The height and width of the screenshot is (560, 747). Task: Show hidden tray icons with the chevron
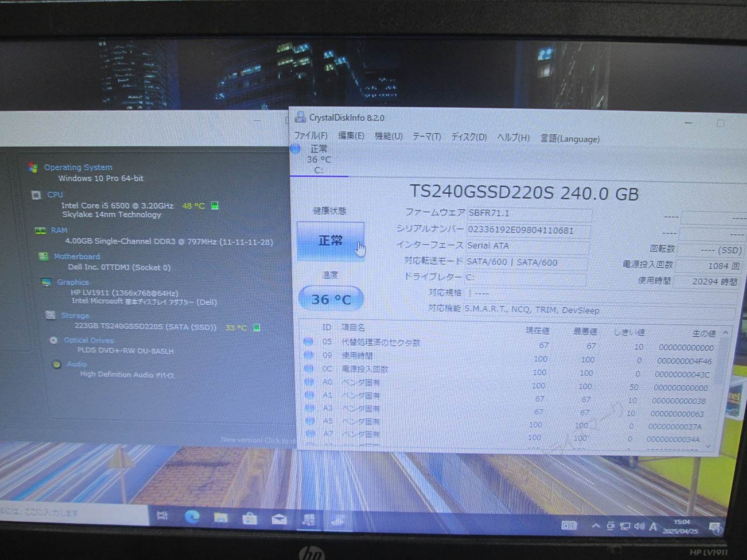(x=595, y=526)
